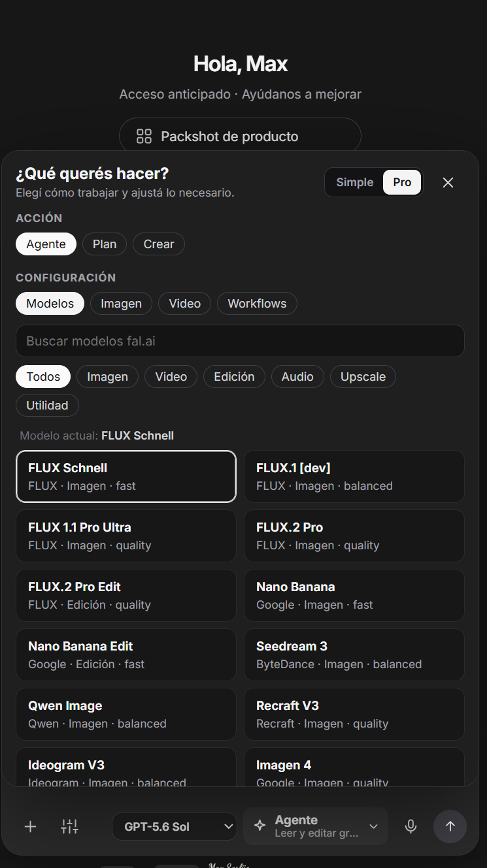Choose the FLUX Schnell model card
Screen dimensions: 487x868
pos(126,477)
